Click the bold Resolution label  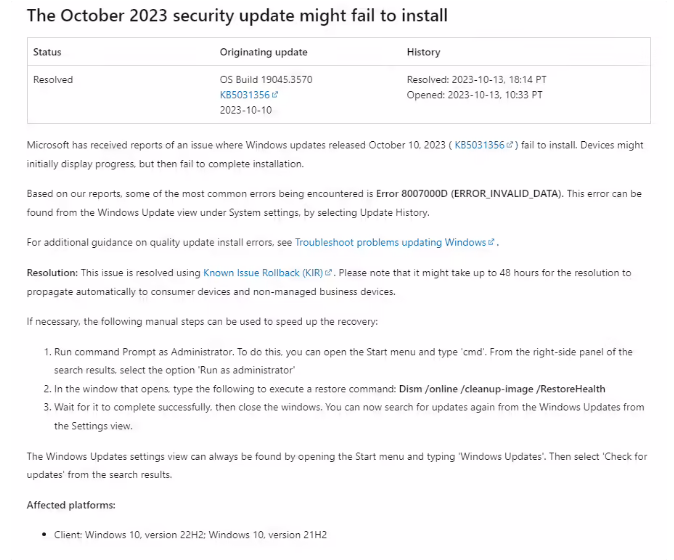click(52, 273)
